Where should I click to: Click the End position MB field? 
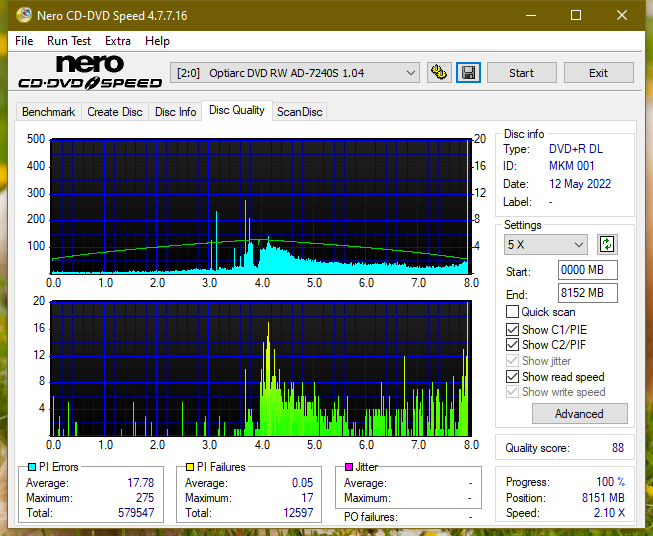click(587, 293)
